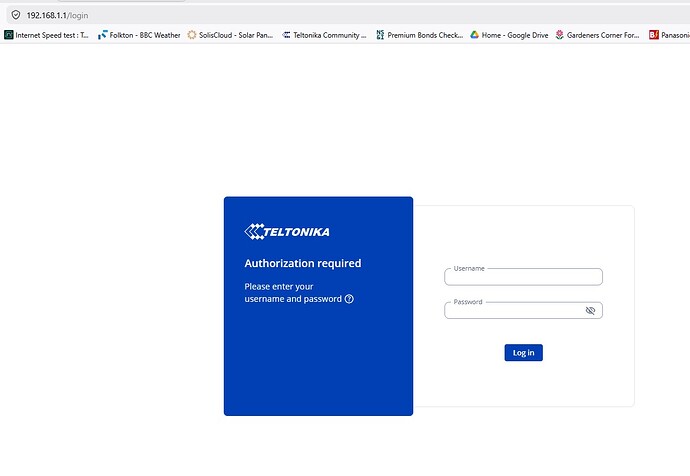This screenshot has width=690, height=476.
Task: Click the help question mark icon
Action: pyautogui.click(x=349, y=299)
